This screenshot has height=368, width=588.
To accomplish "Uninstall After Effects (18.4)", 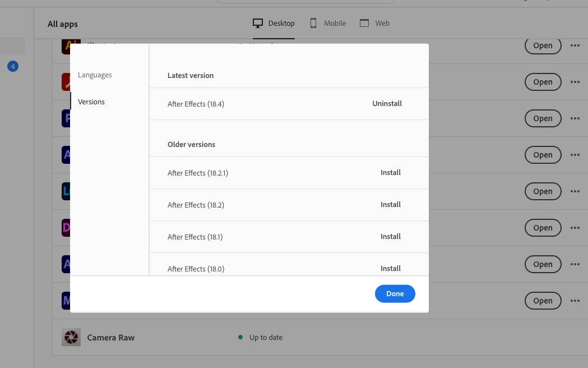I will point(387,104).
